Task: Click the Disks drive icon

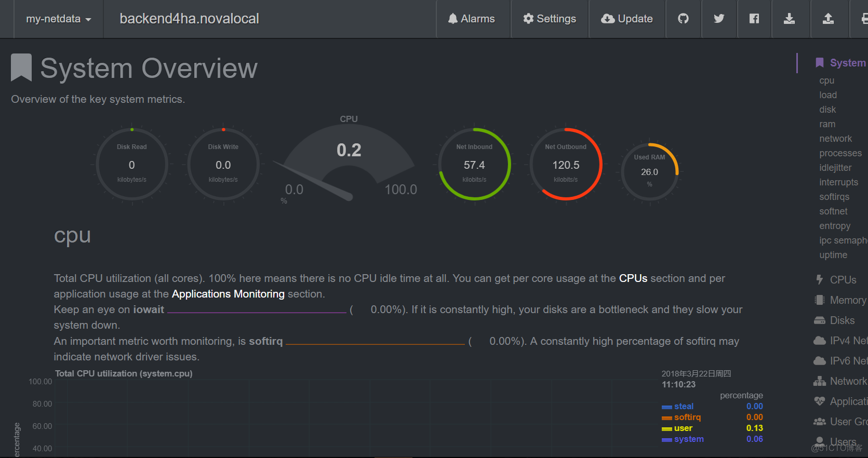Action: click(x=819, y=320)
